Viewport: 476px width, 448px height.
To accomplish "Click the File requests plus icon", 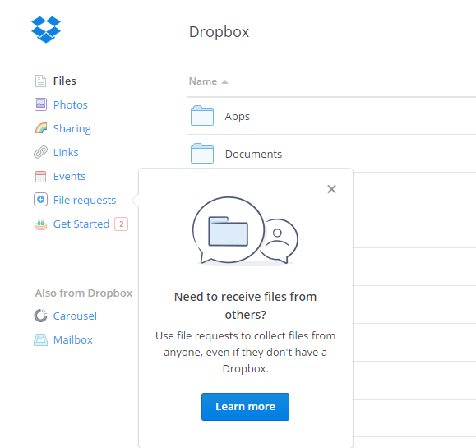I will [40, 200].
